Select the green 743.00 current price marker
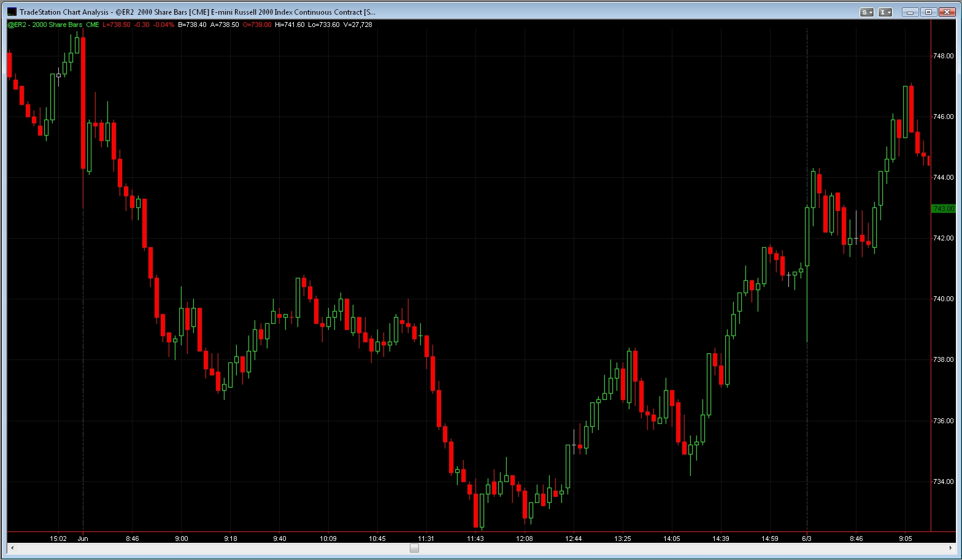The width and height of the screenshot is (962, 560). 943,209
